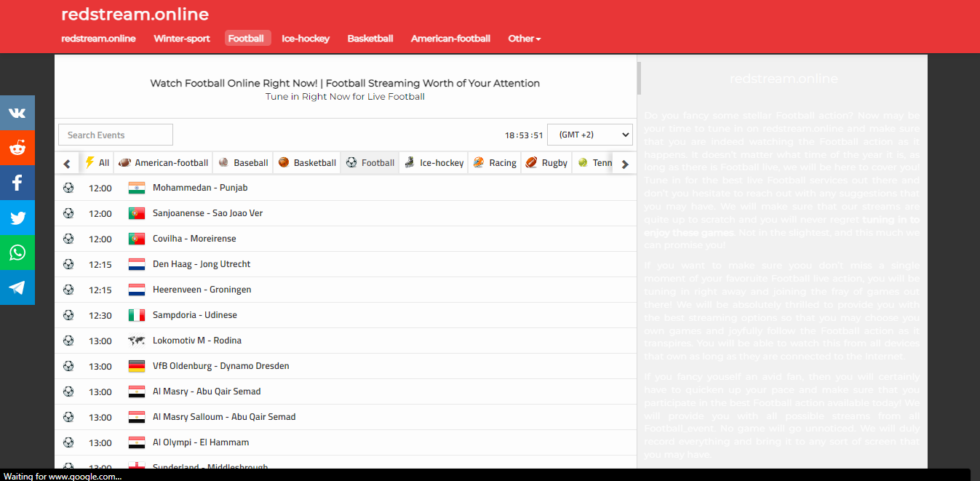
Task: Click the 12:30 time on Sampdoria row
Action: (100, 315)
